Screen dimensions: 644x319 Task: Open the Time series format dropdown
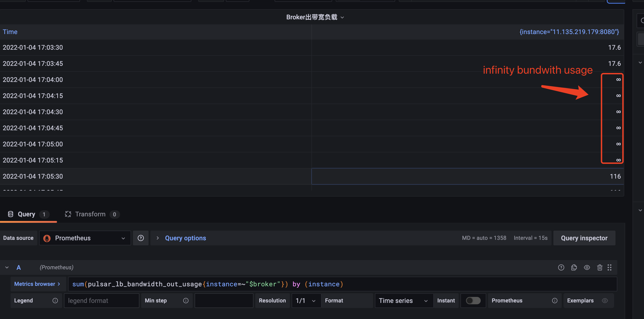(403, 301)
